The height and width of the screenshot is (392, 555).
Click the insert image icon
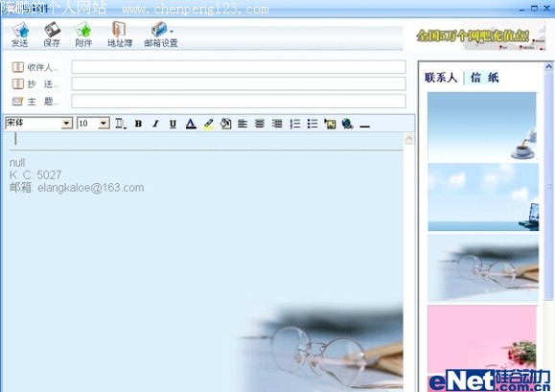[x=330, y=124]
